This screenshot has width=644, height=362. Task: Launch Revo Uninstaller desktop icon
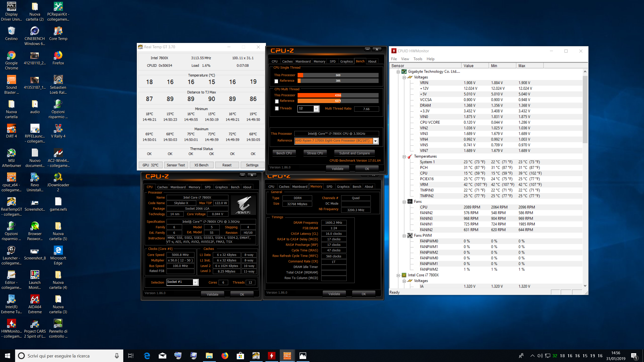coord(35,183)
